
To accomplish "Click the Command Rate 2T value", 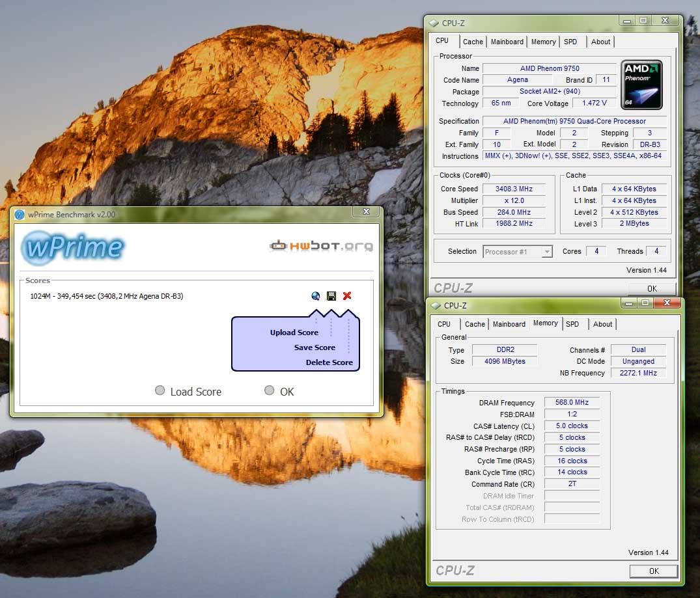I will (572, 483).
